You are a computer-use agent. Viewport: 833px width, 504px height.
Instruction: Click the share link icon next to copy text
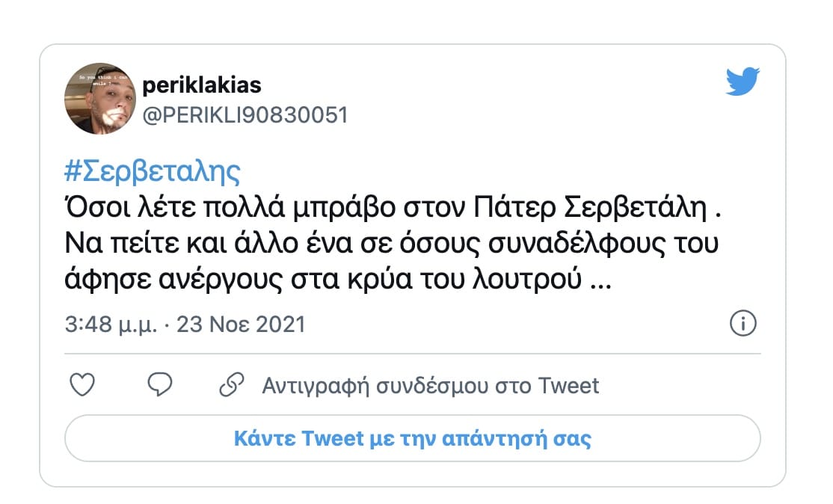(232, 384)
